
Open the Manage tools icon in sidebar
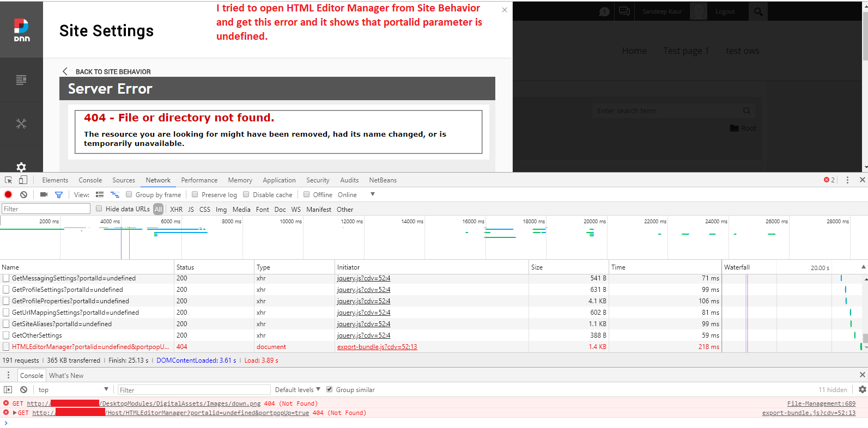click(x=21, y=124)
